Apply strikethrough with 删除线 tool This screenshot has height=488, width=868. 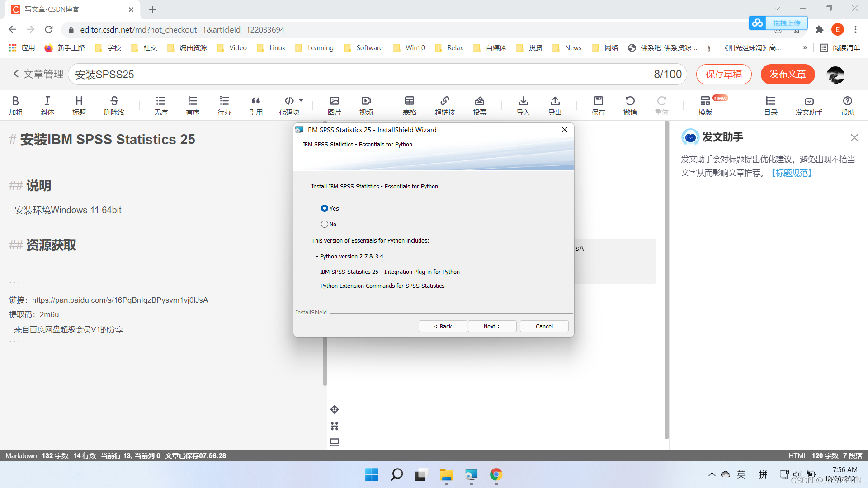(x=114, y=106)
